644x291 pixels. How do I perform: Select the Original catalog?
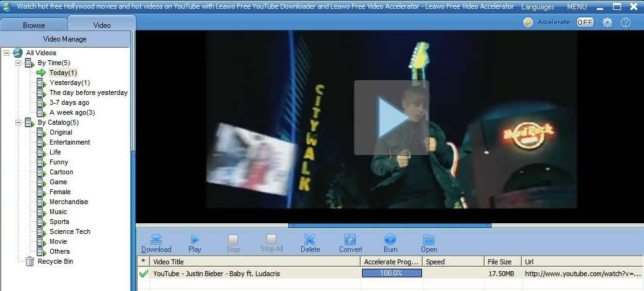[x=61, y=132]
